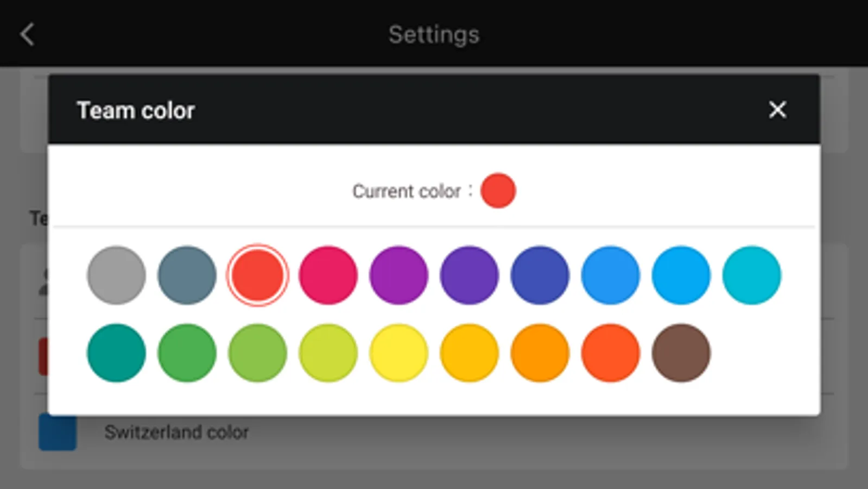Pick the cyan color at row end
Screen dimensions: 868x489
coord(751,275)
